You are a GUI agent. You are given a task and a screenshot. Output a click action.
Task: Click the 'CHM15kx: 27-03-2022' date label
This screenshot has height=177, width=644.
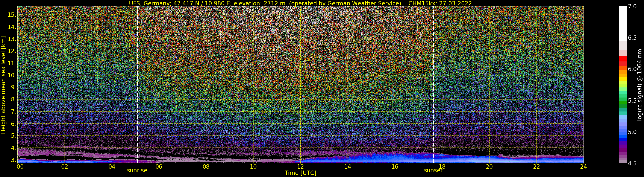coord(440,3)
